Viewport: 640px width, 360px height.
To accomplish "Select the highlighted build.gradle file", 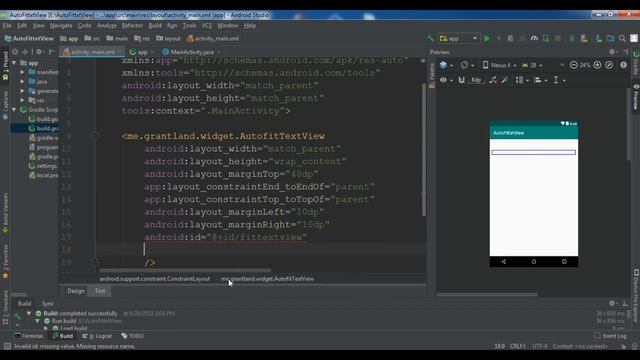I will pyautogui.click(x=36, y=128).
